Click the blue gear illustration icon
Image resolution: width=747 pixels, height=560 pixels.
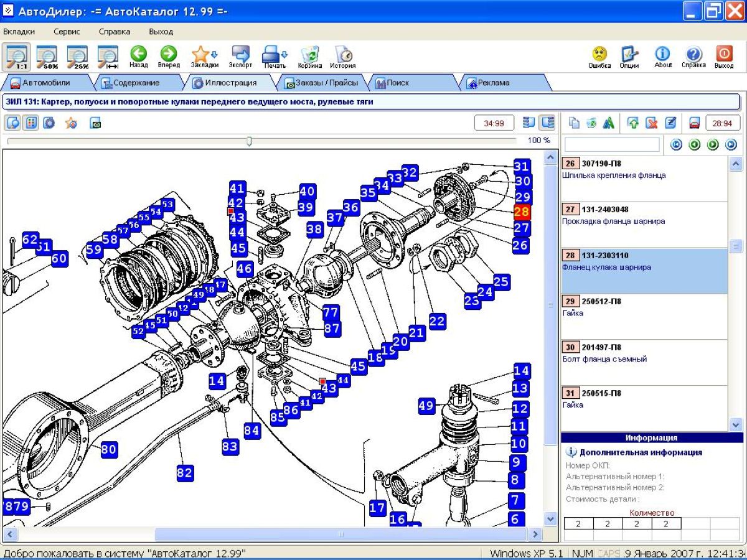49,123
